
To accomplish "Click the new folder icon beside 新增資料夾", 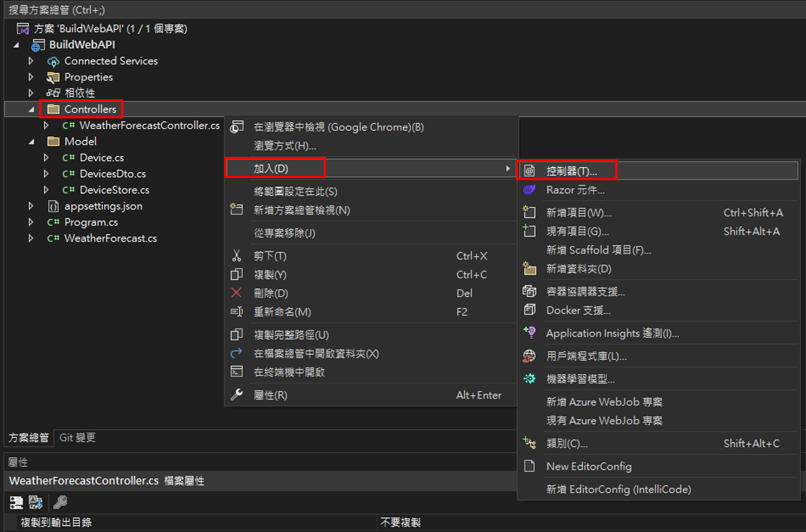I will 530,268.
